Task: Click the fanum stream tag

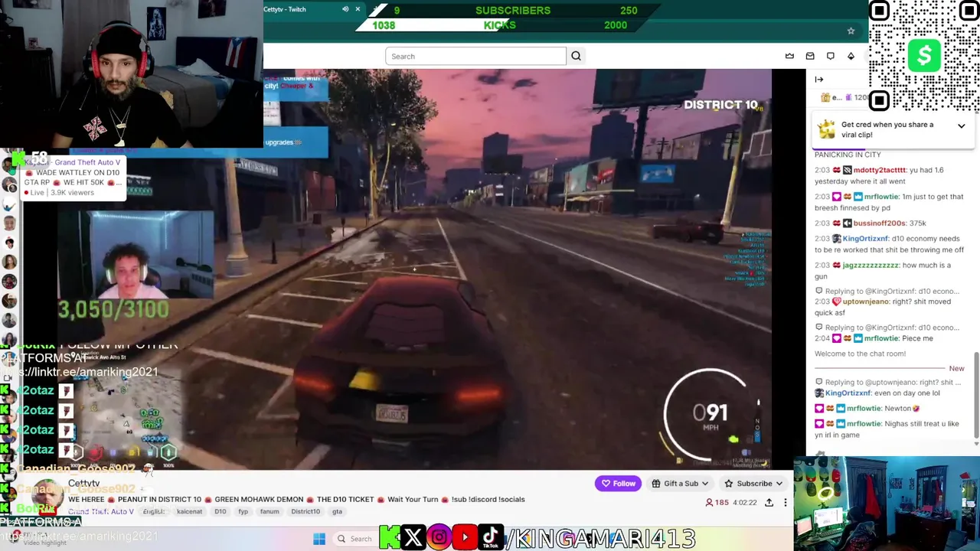Action: click(269, 511)
